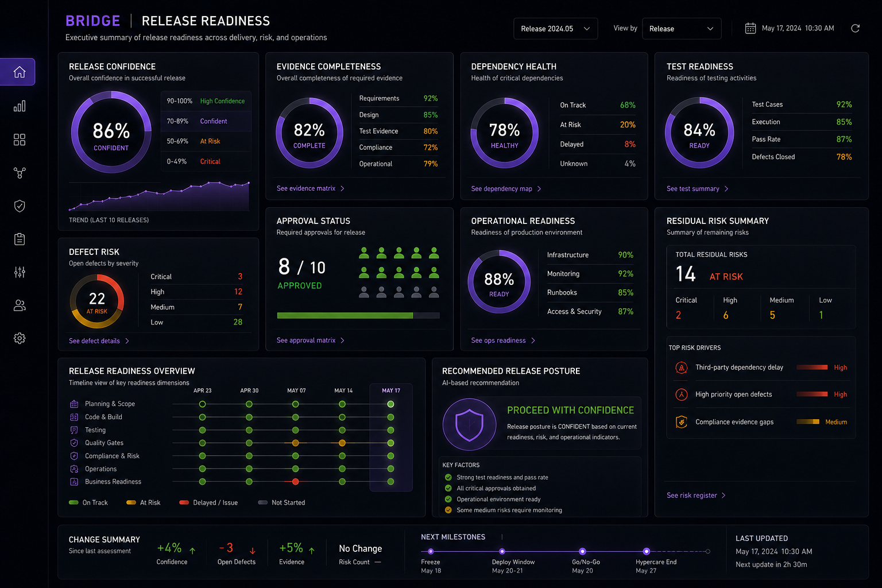The image size is (882, 588).
Task: Click chevron next to See defect details
Action: click(127, 341)
